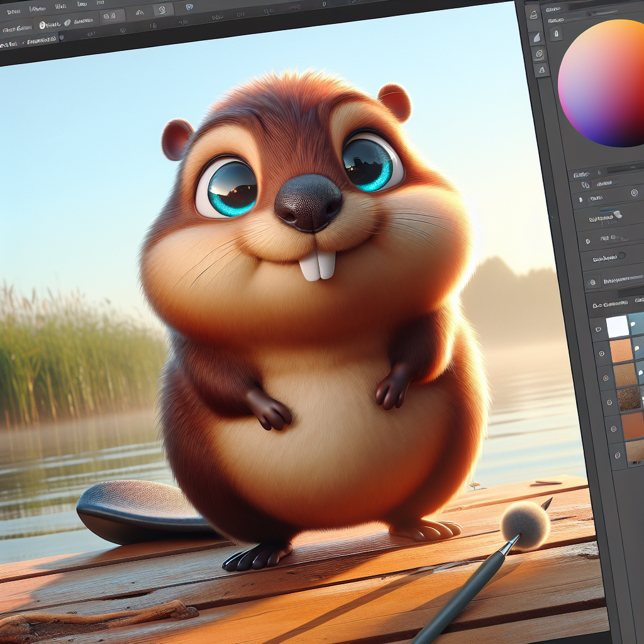
Task: Click the circled icon just above the layers header
Action: 592,282
